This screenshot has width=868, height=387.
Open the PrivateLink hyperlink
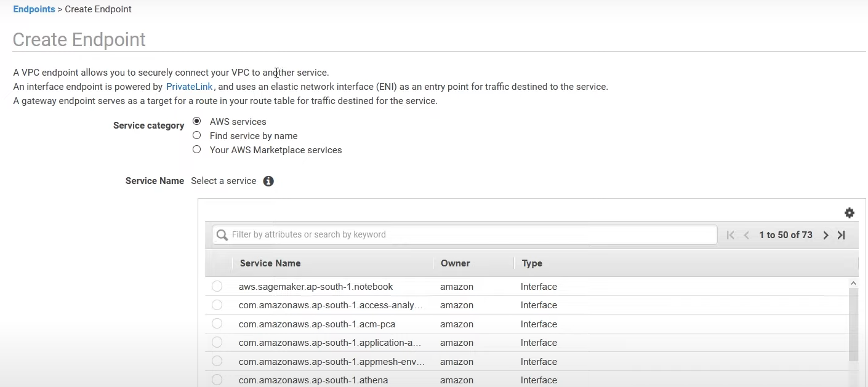pyautogui.click(x=190, y=87)
